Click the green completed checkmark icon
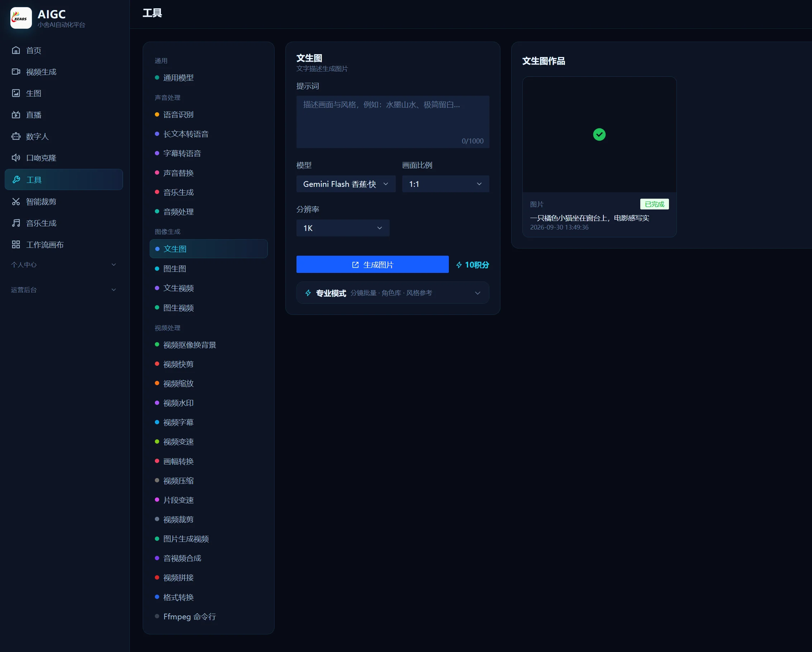Viewport: 812px width, 652px height. 599,134
